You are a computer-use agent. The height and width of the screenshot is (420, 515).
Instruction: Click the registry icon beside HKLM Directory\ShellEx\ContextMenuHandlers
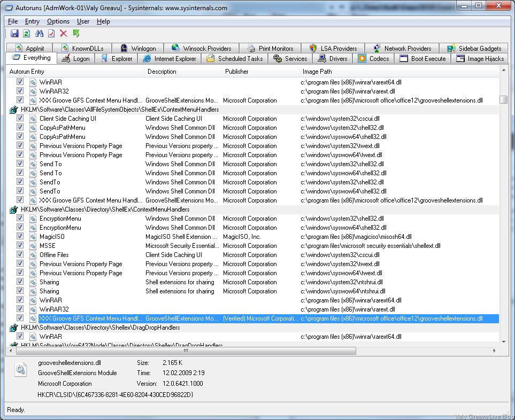point(14,209)
